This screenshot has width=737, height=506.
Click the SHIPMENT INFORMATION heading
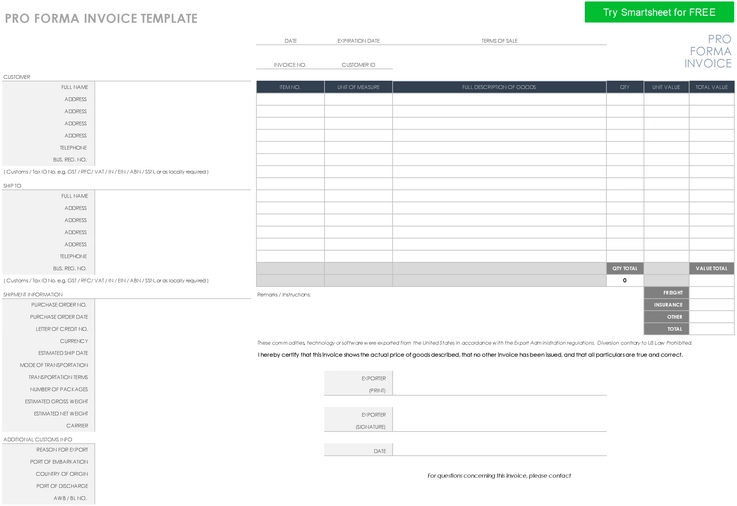(33, 295)
